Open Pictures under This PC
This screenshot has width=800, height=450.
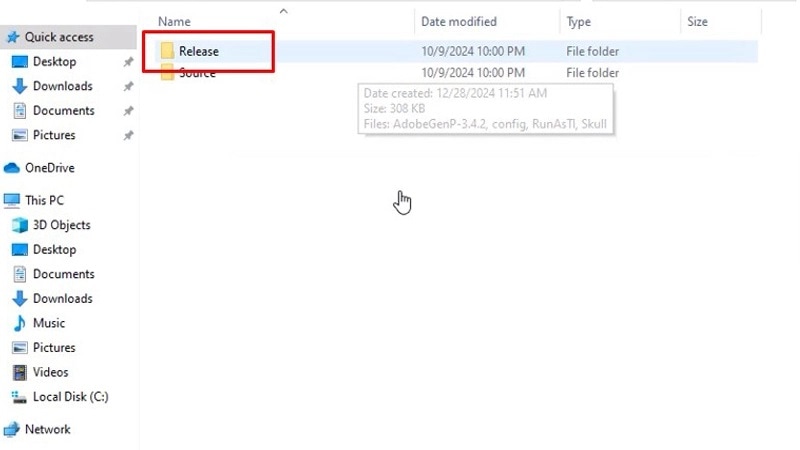click(x=54, y=347)
